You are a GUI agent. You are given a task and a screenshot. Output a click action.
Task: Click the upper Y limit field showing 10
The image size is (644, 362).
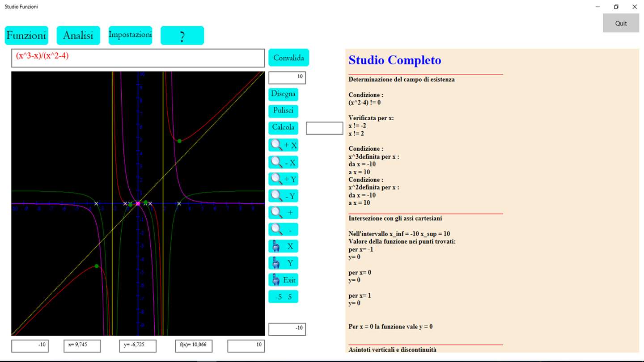287,77
